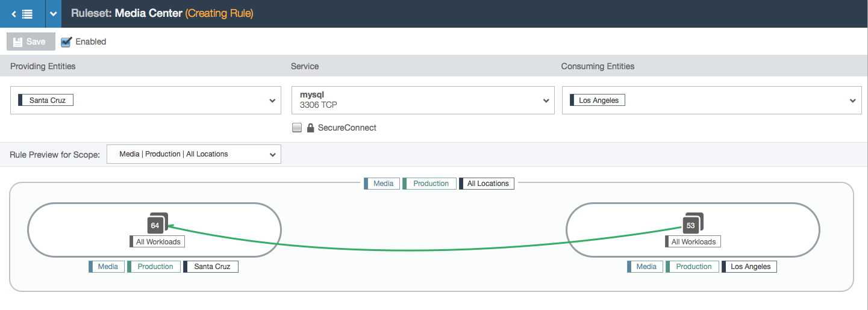
Task: Click the 53 workloads group icon
Action: (692, 224)
